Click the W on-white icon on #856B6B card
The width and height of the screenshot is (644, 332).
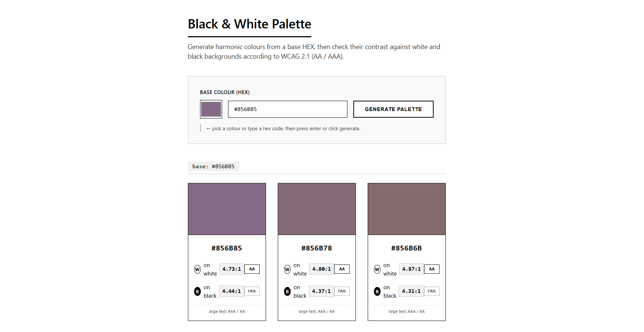point(377,269)
